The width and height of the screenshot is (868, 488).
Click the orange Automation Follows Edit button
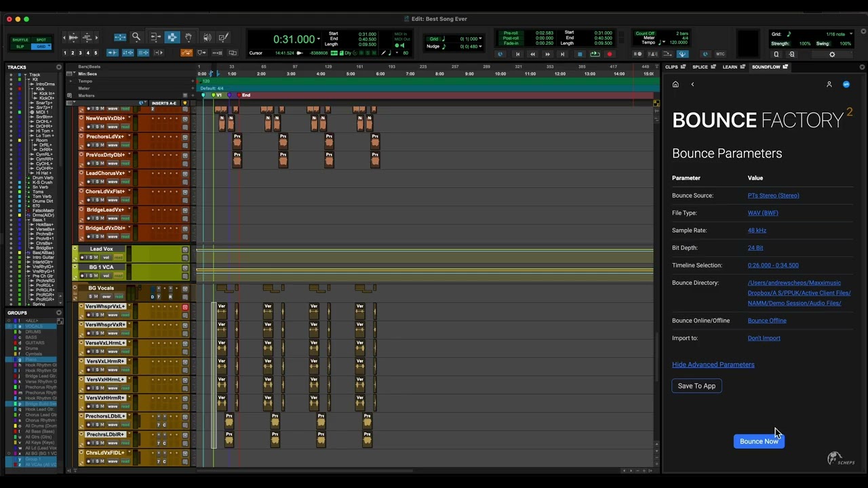click(186, 53)
